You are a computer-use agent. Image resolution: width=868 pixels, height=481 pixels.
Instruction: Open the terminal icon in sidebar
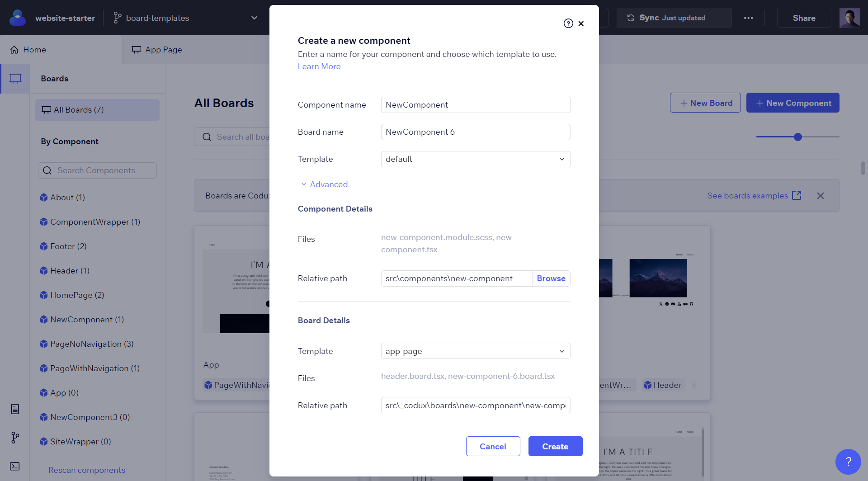point(15,466)
